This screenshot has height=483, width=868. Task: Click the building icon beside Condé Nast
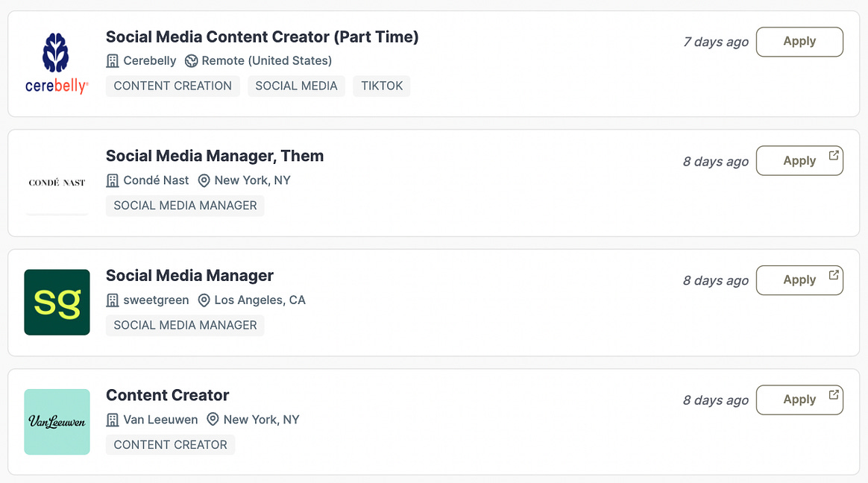point(113,180)
